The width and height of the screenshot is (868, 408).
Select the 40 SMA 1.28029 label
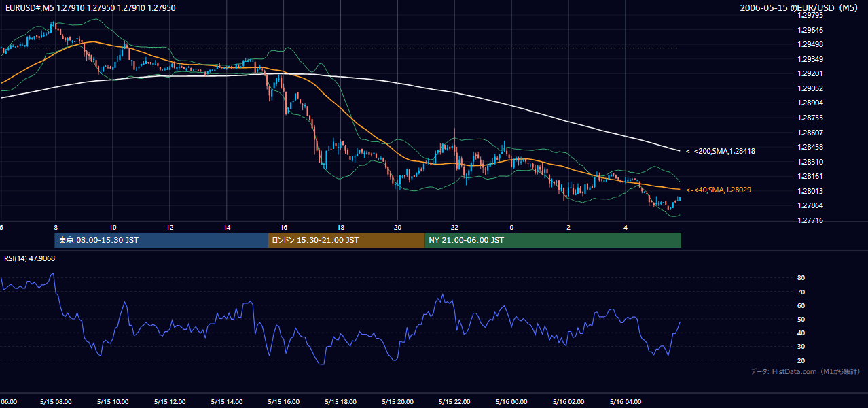coord(719,190)
